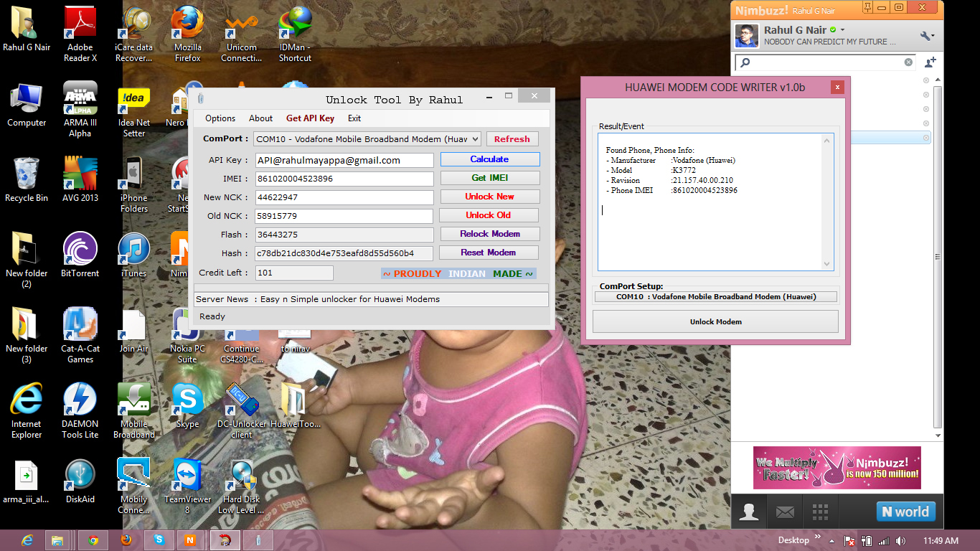
Task: Open Nimbuzz apps grid icon
Action: (820, 512)
